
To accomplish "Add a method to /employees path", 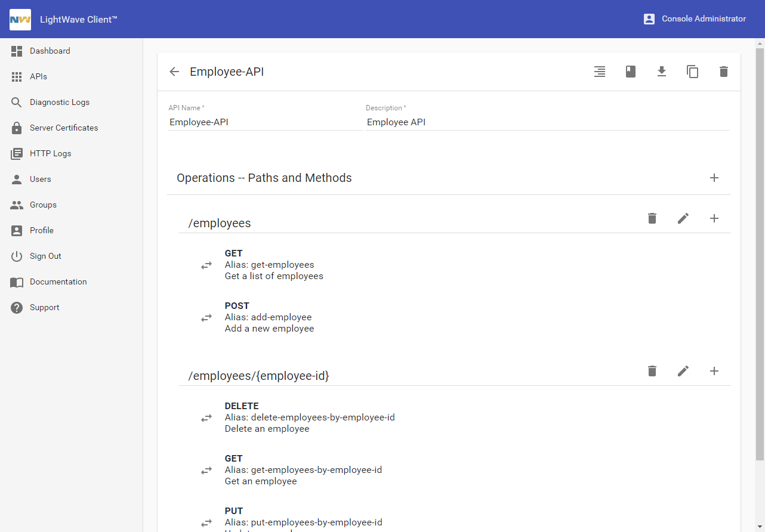I will 714,218.
